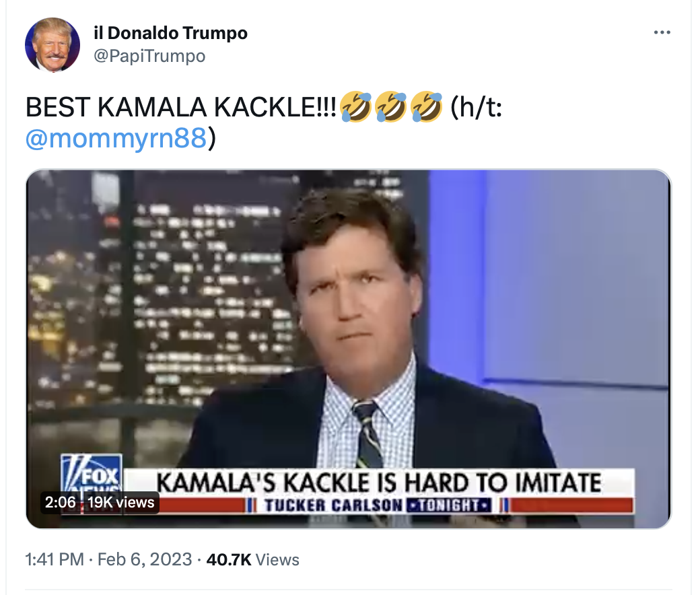Click the il Donaldo Trumpo profile avatar

pos(52,44)
